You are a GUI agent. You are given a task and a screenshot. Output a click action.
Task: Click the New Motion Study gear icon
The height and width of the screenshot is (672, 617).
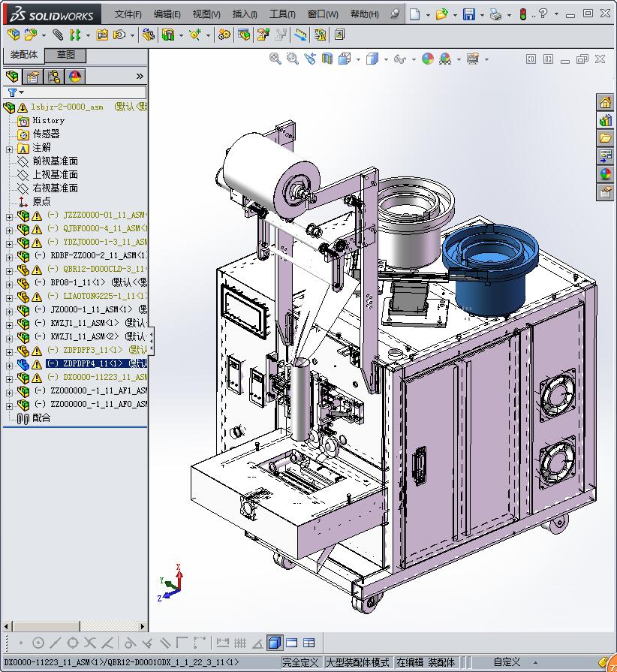point(224,35)
